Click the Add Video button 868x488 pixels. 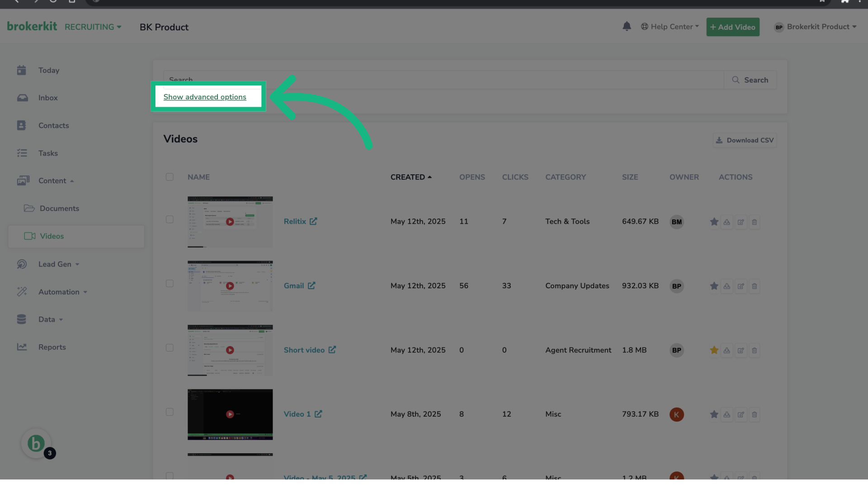coord(732,27)
